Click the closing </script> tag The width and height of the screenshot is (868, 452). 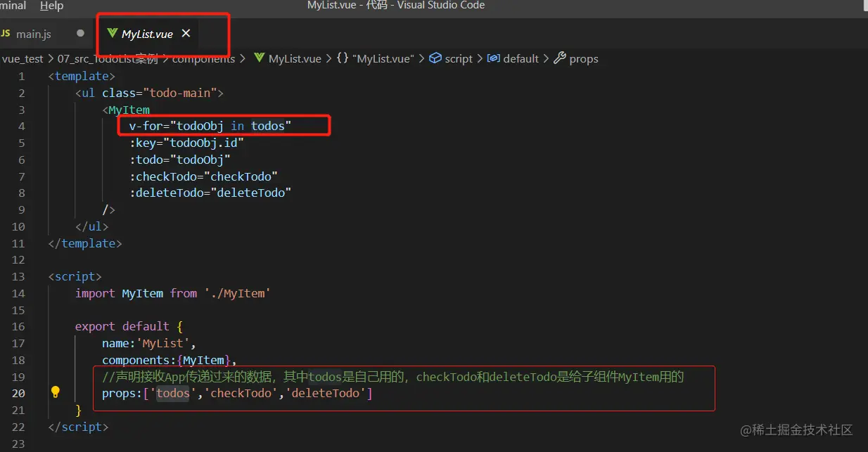(x=79, y=427)
